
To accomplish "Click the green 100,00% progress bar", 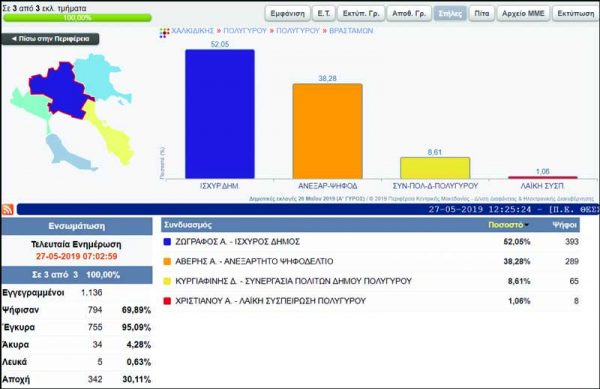I will 77,18.
